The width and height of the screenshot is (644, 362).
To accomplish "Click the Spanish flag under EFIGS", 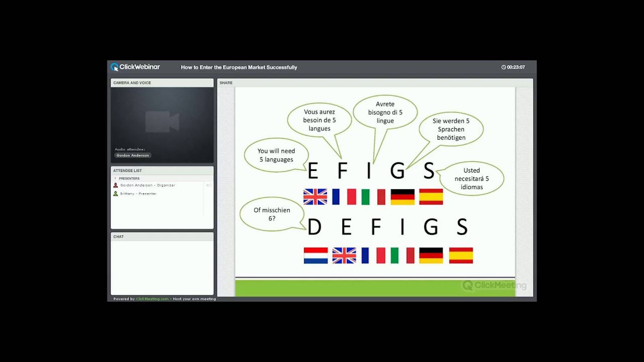I will 431,197.
